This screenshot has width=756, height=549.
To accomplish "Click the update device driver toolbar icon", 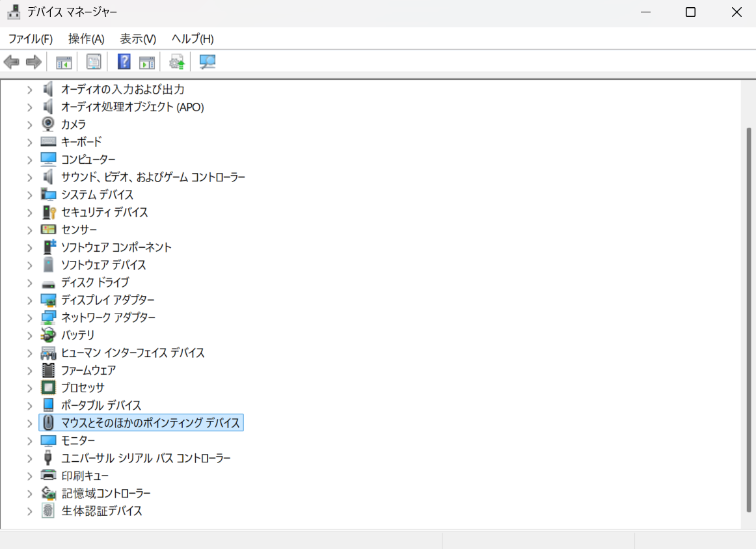I will point(177,62).
